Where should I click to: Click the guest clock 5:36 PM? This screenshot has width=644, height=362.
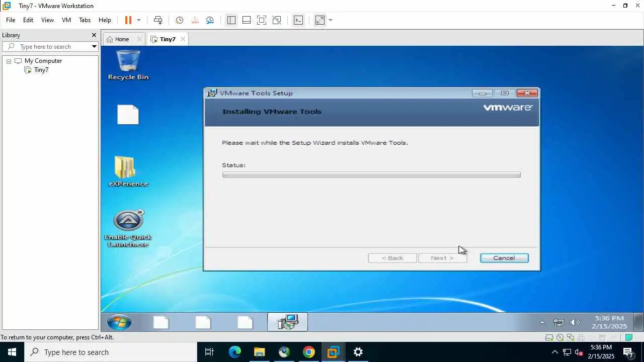pos(609,318)
